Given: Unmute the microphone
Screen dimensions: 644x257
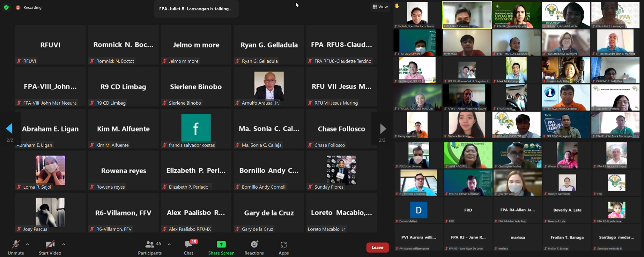Looking at the screenshot, I should tap(16, 247).
